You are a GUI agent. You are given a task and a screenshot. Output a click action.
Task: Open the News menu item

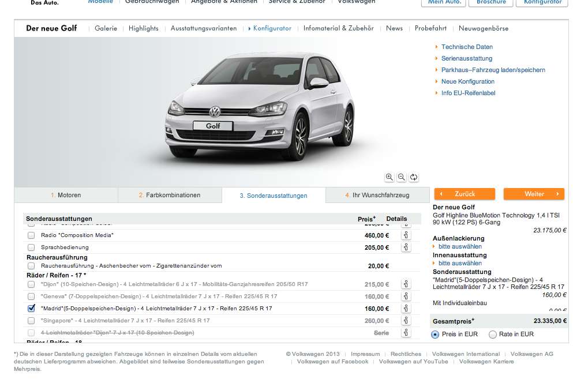(394, 28)
